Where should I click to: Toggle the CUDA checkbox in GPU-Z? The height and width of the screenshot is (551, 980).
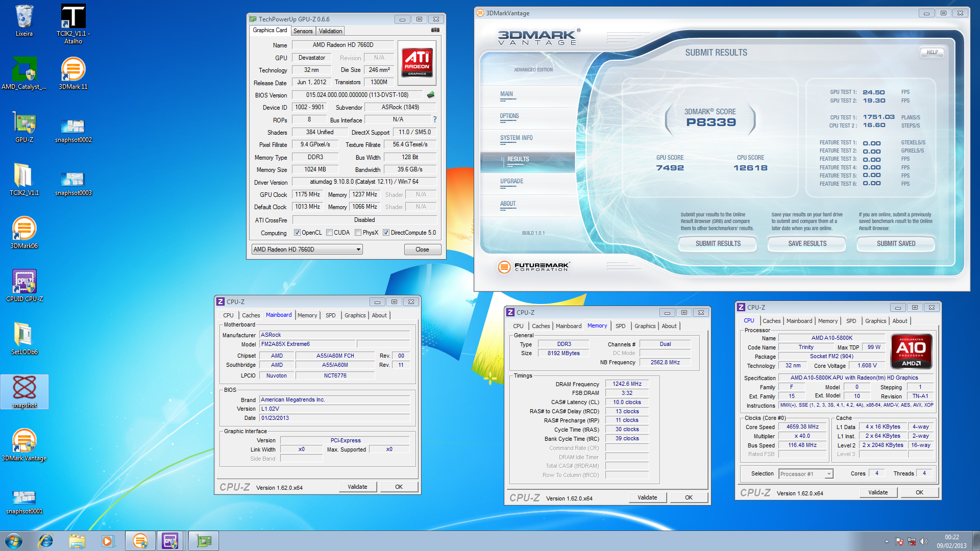tap(329, 233)
